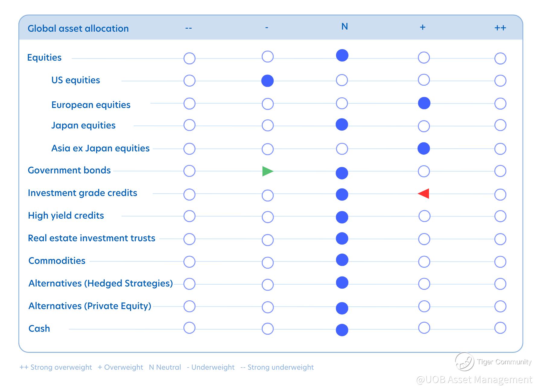Select the filled Underweight dot for US equities
The height and width of the screenshot is (392, 543).
click(x=267, y=81)
